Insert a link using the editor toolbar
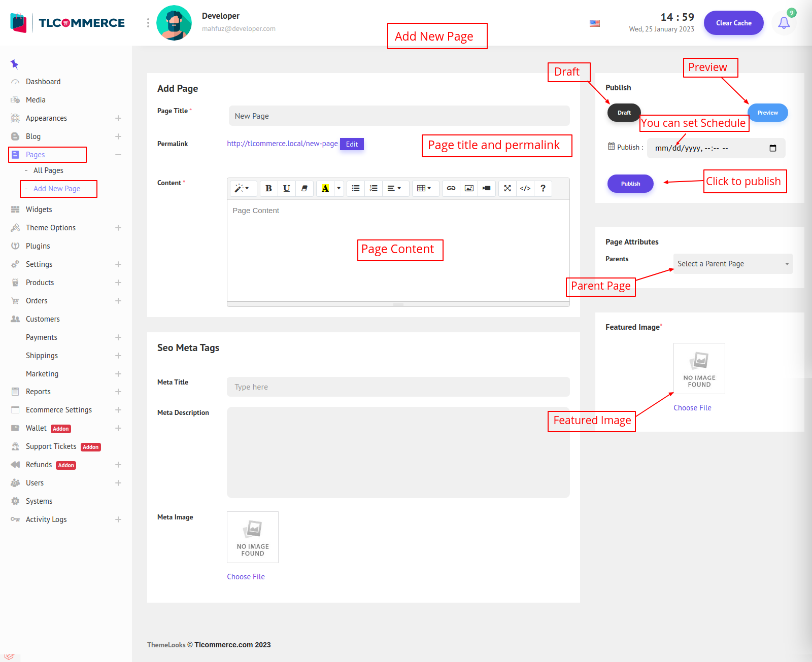The image size is (812, 662). 451,188
